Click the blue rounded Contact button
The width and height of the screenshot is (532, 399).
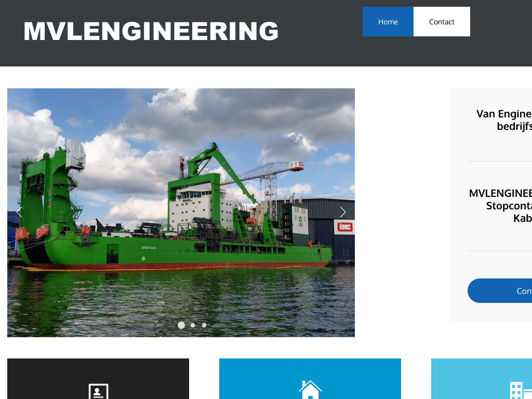coord(500,291)
